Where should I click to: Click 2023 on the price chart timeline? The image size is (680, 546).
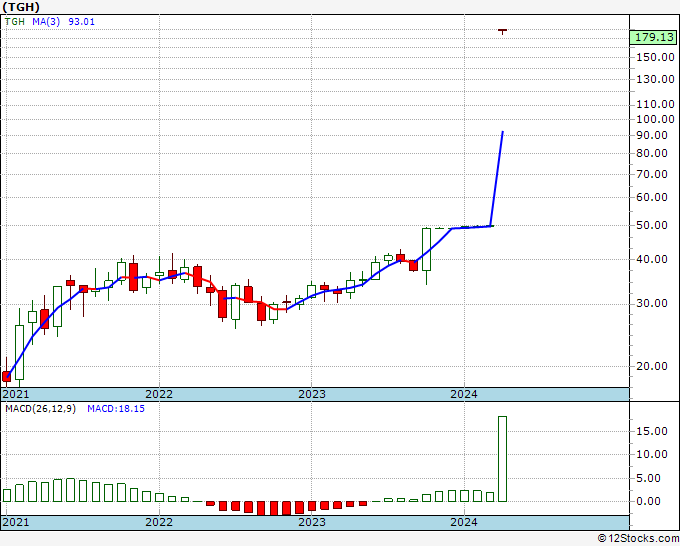(x=312, y=394)
